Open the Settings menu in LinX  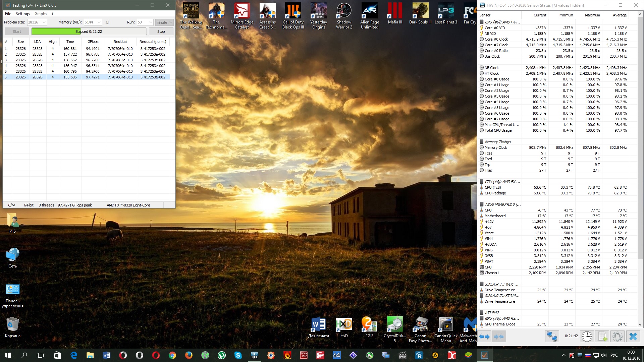point(22,14)
